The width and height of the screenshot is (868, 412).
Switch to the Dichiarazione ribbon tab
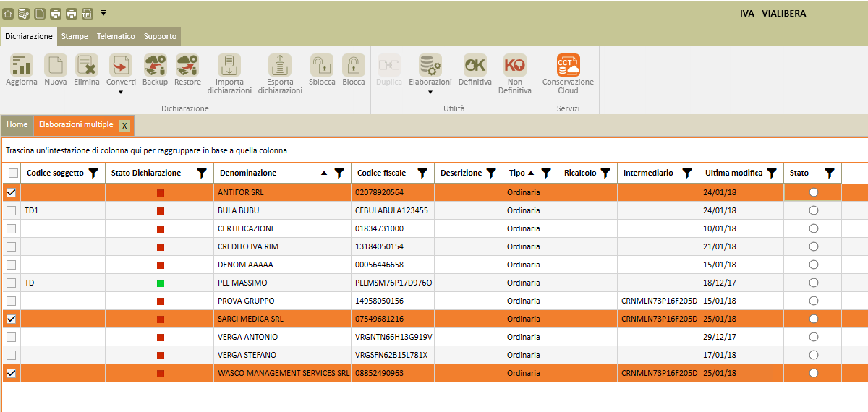[x=29, y=36]
